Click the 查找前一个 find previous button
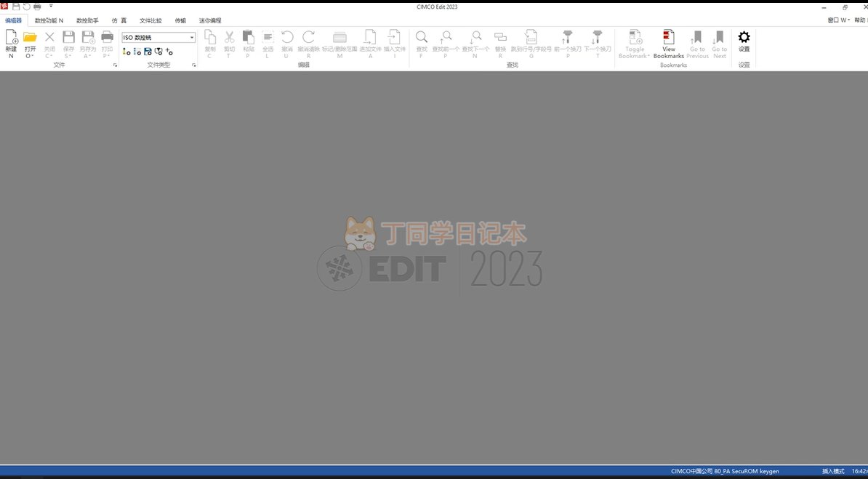The height and width of the screenshot is (479, 868). point(446,44)
